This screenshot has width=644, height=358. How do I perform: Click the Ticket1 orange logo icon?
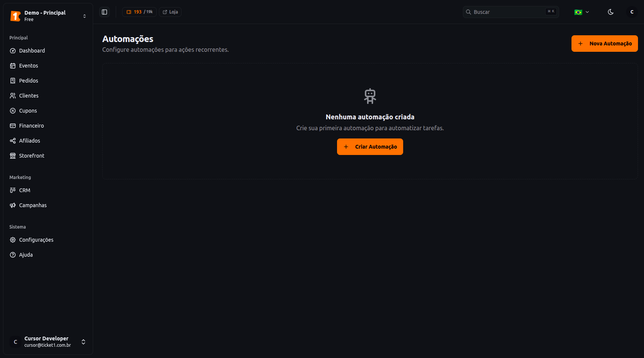(15, 16)
